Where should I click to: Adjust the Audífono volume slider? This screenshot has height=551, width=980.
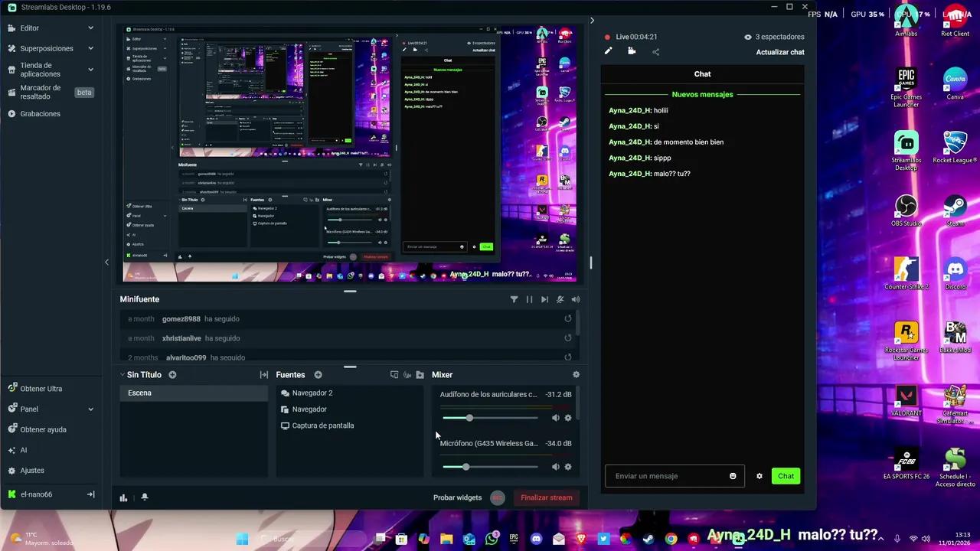click(469, 418)
